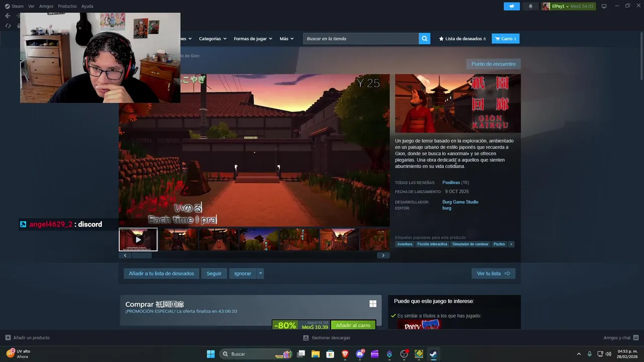Open the Windows Start menu
644x362 pixels.
pyautogui.click(x=211, y=354)
